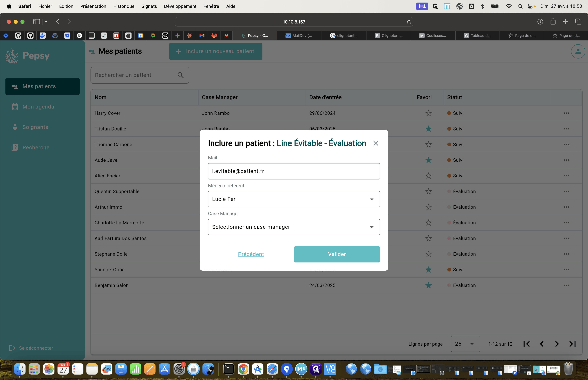The width and height of the screenshot is (588, 380).
Task: Open actions menu for Benjamin Salor
Action: (x=566, y=285)
